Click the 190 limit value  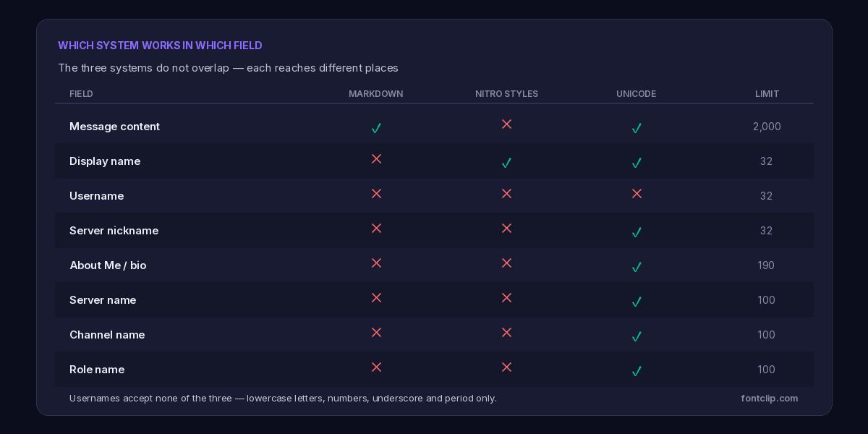coord(767,265)
